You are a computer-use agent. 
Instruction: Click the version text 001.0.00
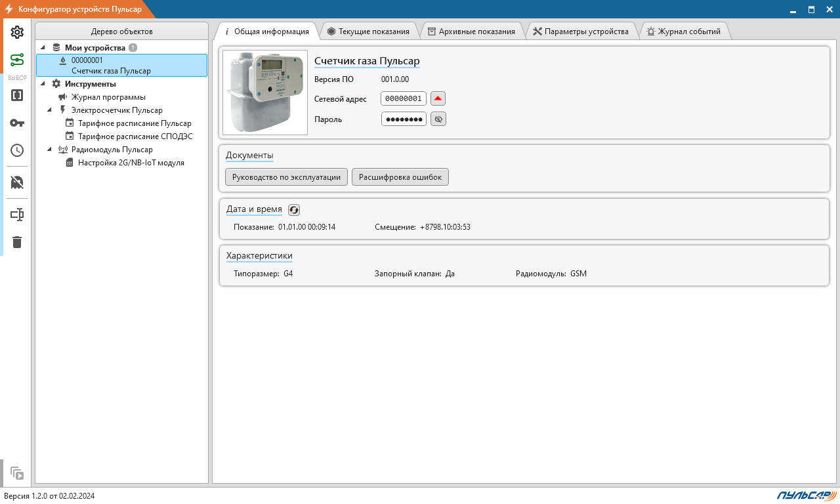tap(395, 79)
